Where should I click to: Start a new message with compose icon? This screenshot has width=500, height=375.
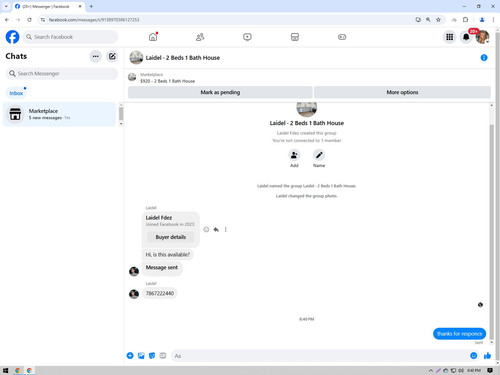pos(112,56)
